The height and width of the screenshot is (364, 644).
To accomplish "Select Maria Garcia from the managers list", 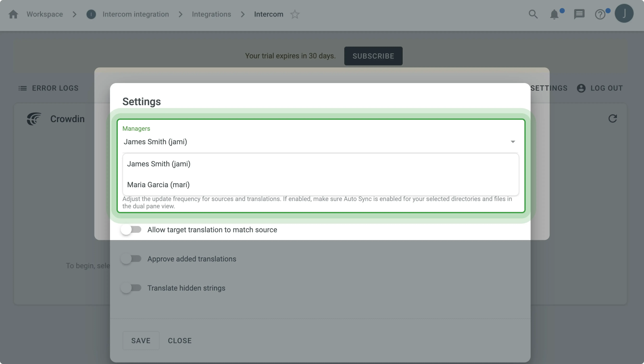I will (158, 184).
